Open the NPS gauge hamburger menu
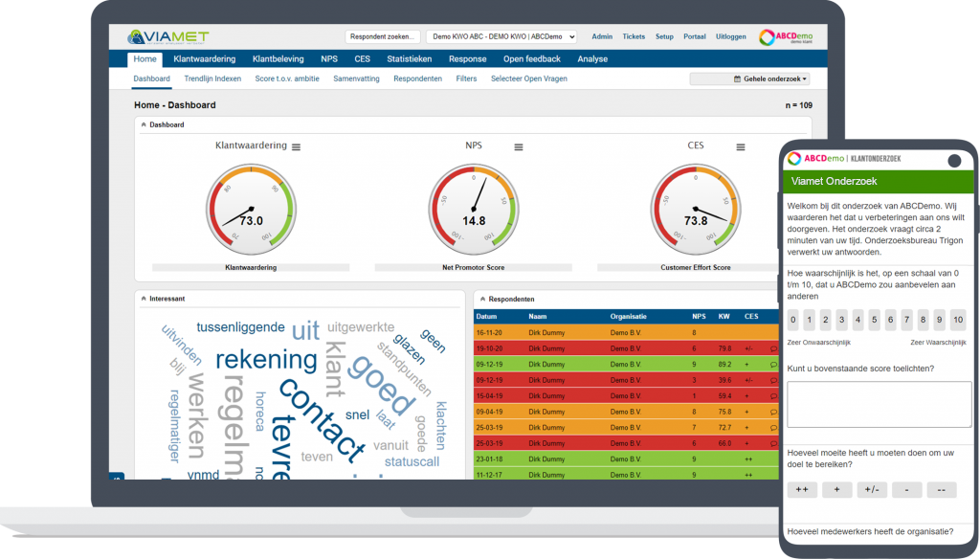 (x=518, y=147)
